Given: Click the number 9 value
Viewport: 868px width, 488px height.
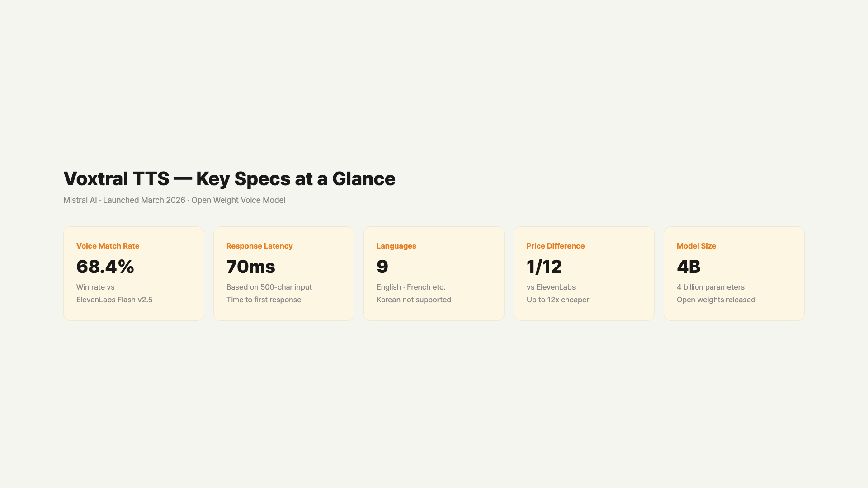Looking at the screenshot, I should pos(382,267).
